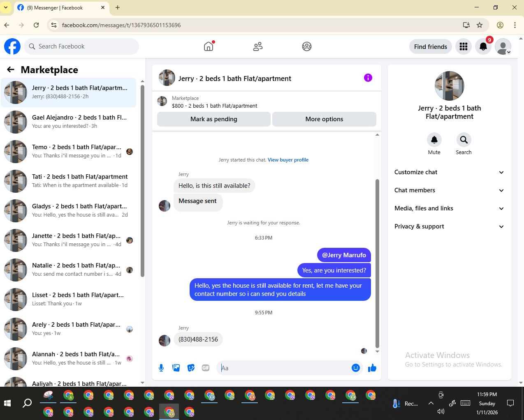Install app icon in the address bar

[x=466, y=25]
